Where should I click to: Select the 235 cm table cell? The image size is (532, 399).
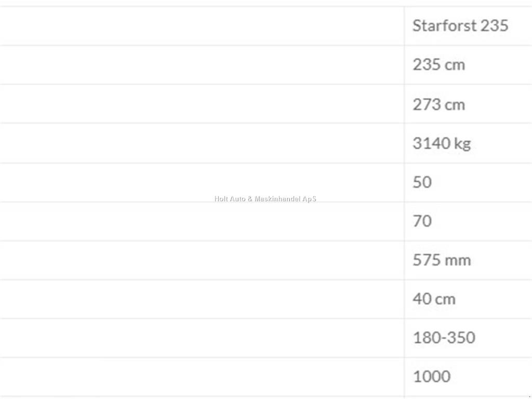point(468,65)
